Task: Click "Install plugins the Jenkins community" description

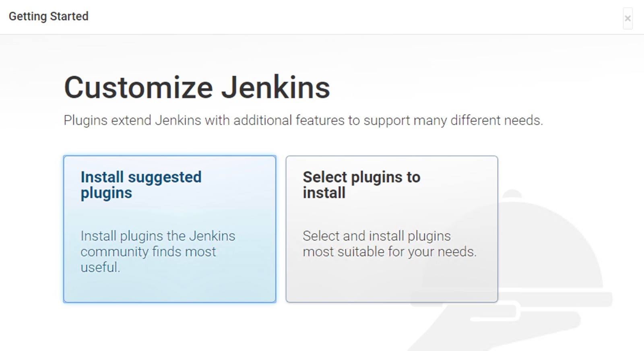Action: click(x=157, y=236)
